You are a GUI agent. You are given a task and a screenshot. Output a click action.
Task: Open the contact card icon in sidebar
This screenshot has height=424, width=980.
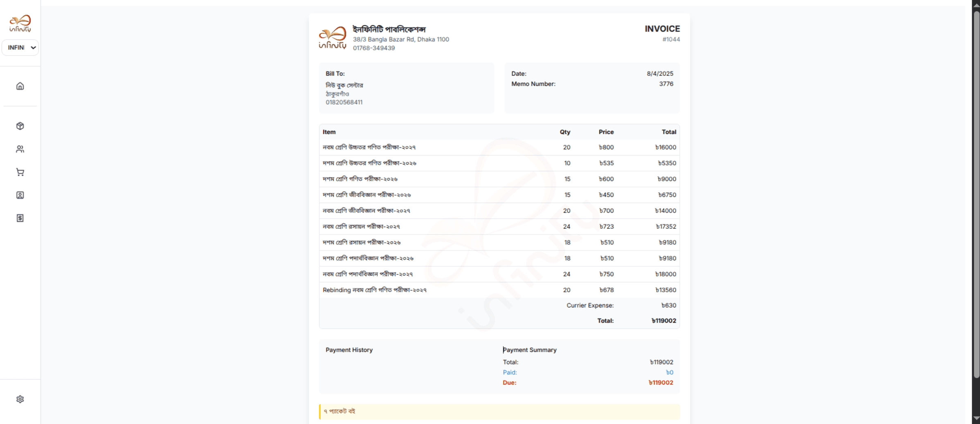coord(20,195)
